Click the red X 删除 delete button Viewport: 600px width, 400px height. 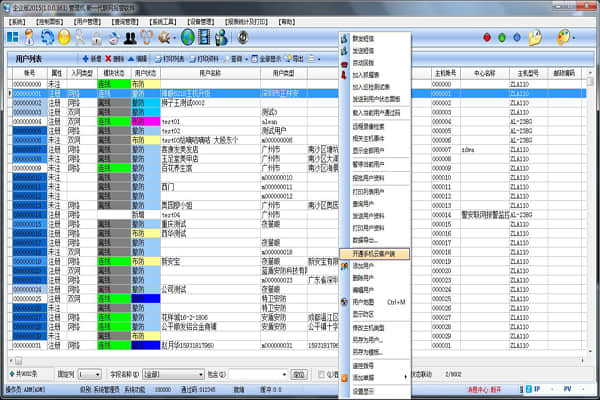tap(114, 59)
